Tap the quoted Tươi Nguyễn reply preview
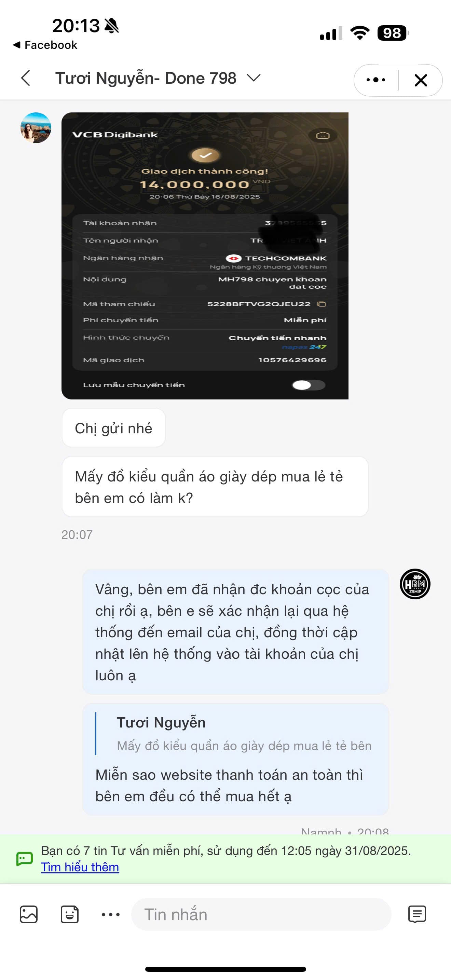The width and height of the screenshot is (451, 980). 236,734
